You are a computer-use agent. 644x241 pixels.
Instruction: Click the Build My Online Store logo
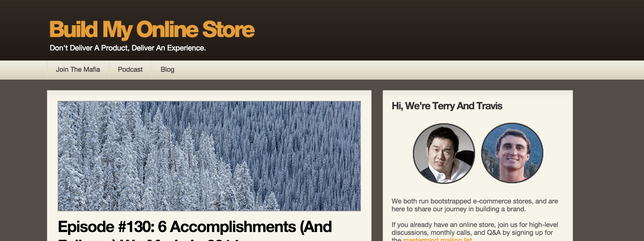click(152, 30)
